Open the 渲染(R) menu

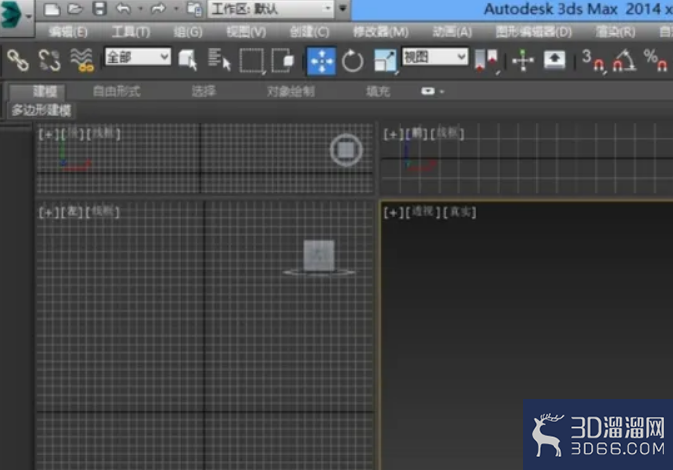coord(615,32)
